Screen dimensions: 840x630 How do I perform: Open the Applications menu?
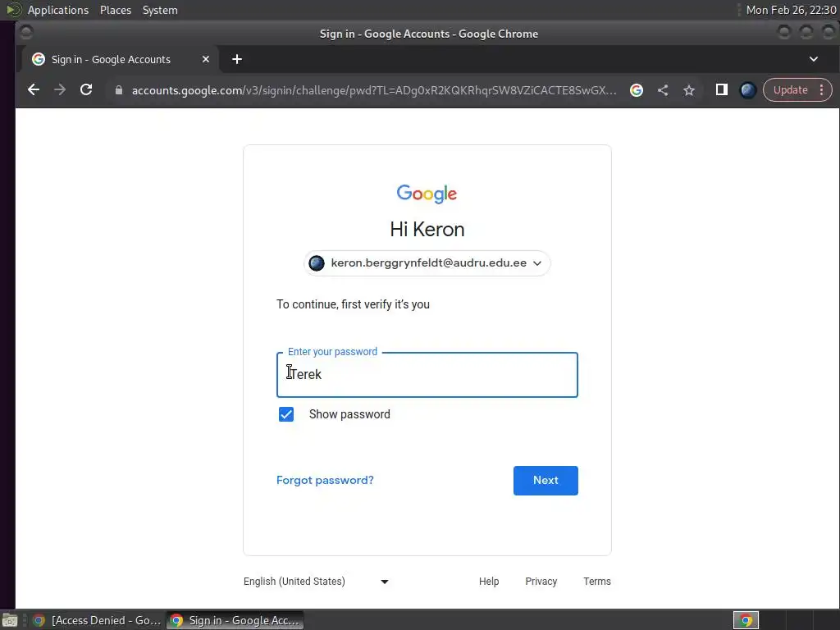pos(58,10)
